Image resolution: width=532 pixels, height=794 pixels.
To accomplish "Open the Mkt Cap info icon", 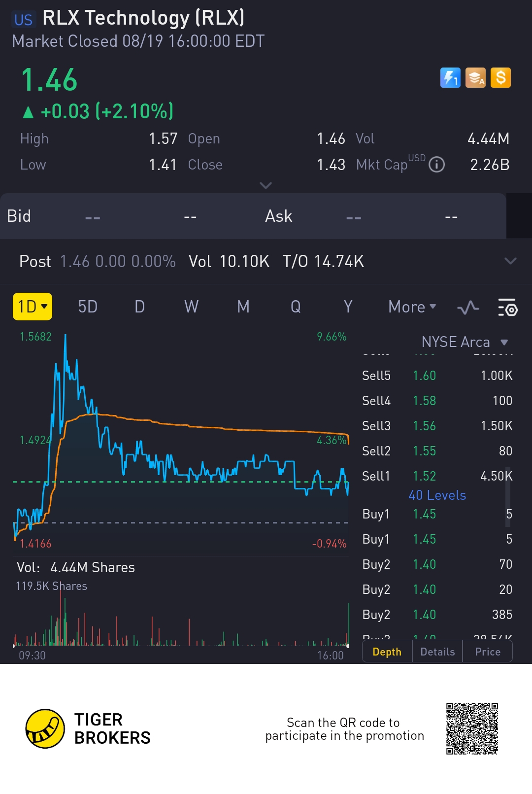I will (436, 165).
